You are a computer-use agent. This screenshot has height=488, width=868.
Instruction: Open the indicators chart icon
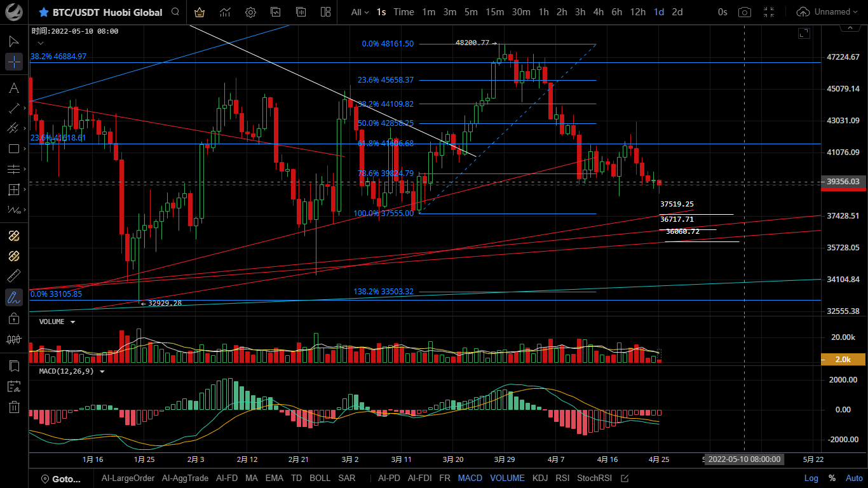(x=225, y=12)
